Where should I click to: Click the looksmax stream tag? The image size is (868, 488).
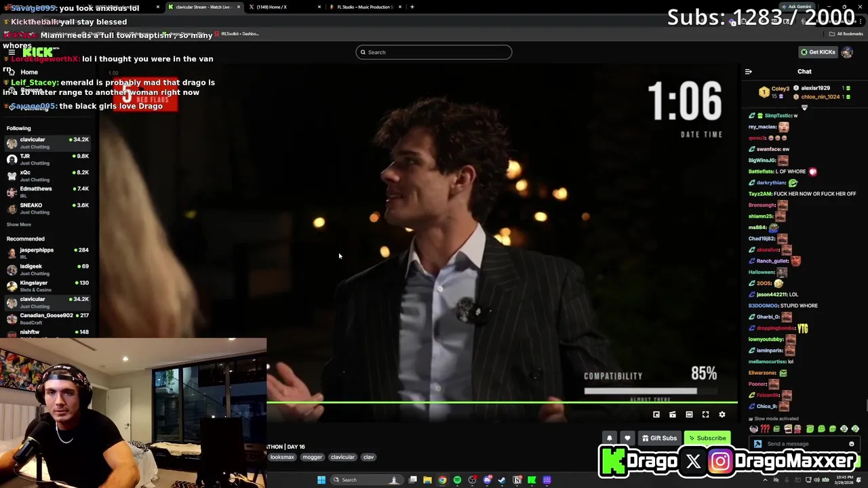click(282, 457)
